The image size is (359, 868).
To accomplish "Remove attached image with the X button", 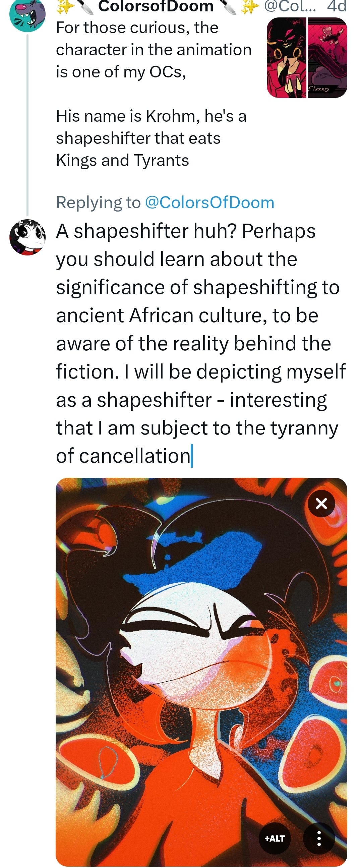I will coord(321,504).
